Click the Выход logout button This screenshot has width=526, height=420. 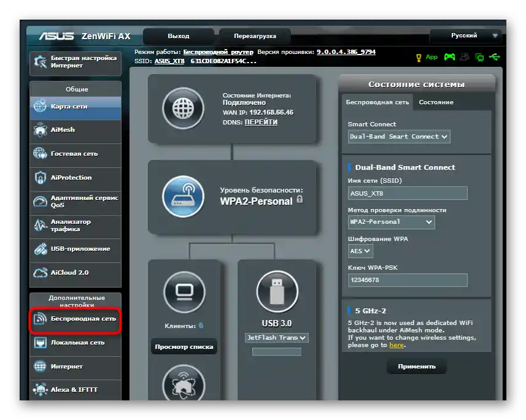(179, 36)
